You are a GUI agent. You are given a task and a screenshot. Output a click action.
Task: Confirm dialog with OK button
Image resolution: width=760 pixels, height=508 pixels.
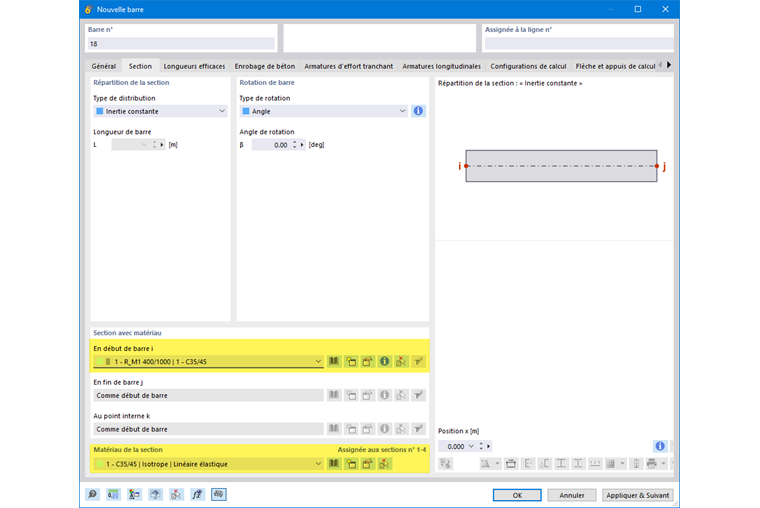pos(517,495)
